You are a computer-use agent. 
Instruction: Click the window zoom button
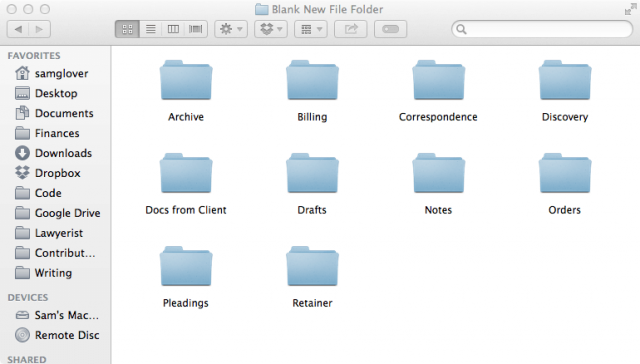click(45, 9)
